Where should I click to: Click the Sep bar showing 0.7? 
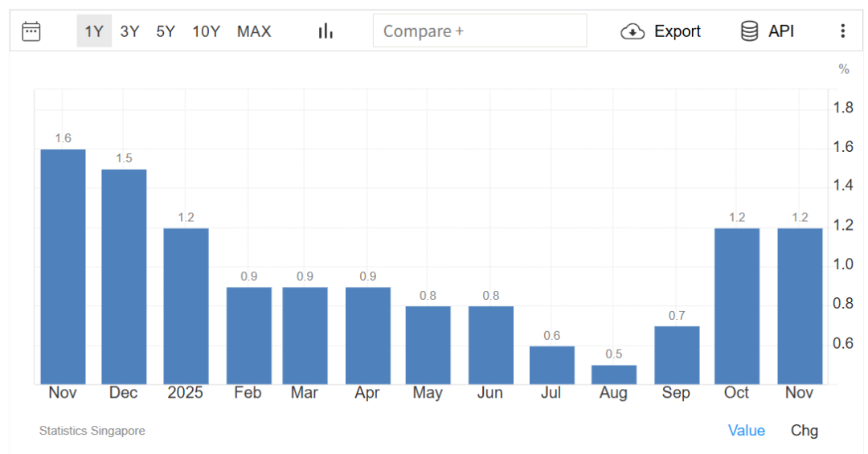point(677,355)
